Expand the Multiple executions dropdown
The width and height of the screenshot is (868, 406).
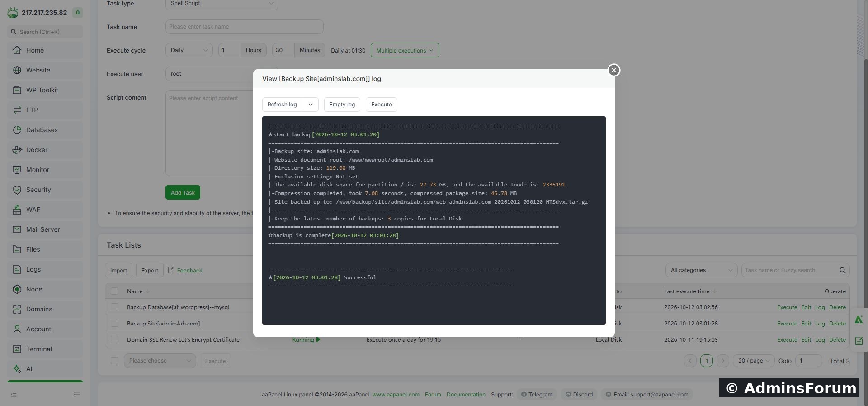click(405, 50)
